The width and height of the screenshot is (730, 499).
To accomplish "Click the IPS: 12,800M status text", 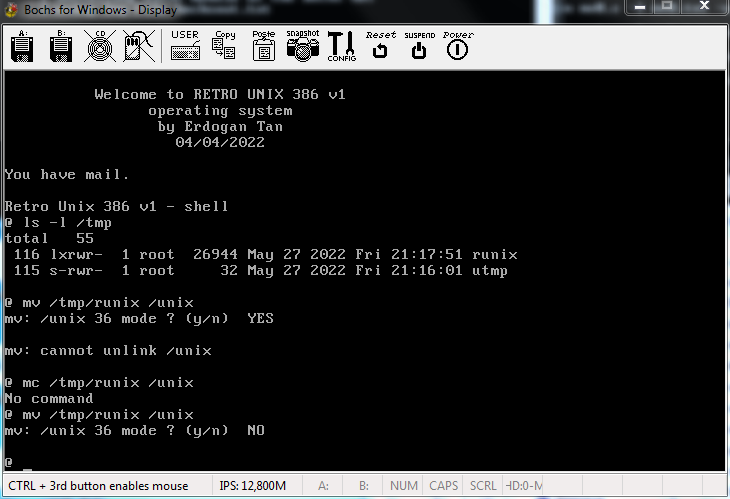I will tap(252, 486).
